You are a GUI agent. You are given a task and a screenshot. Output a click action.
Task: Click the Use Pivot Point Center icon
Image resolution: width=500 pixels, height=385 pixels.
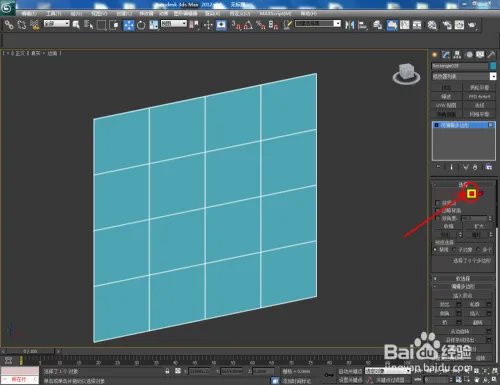point(194,25)
